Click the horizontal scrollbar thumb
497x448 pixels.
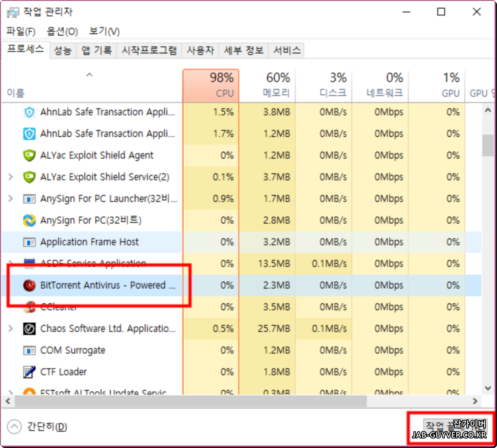191,401
